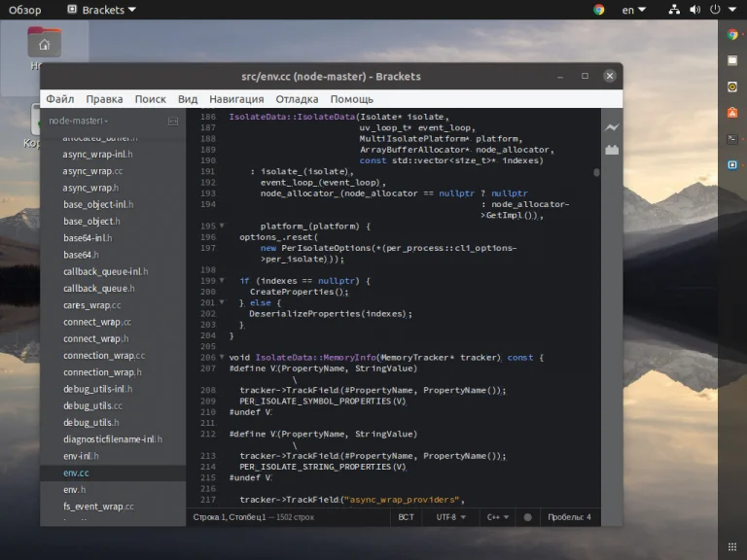Open the C++ language mode dropdown

tap(496, 517)
